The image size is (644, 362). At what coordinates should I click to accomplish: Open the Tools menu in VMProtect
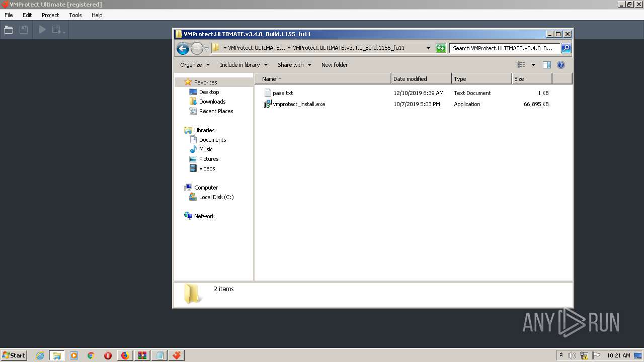[x=75, y=15]
